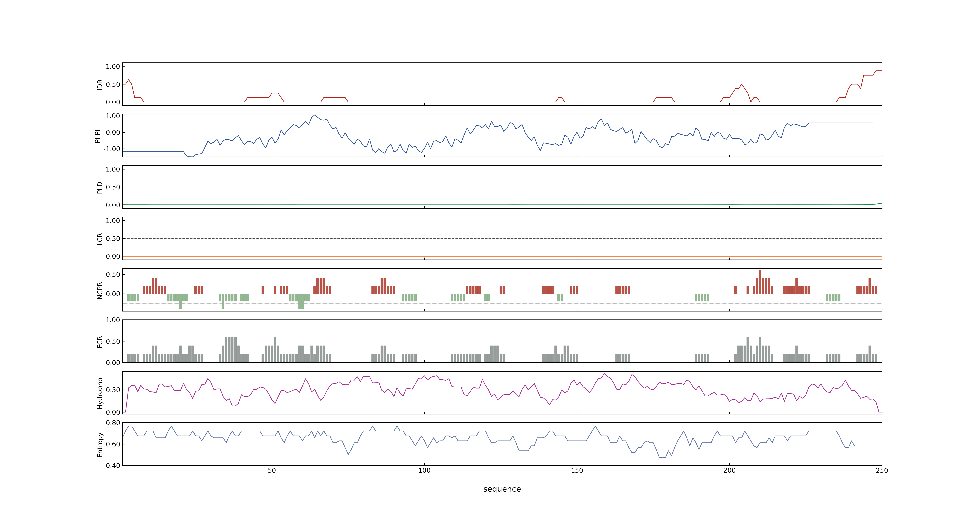Click the IDR axis label
This screenshot has height=523, width=980.
100,85
